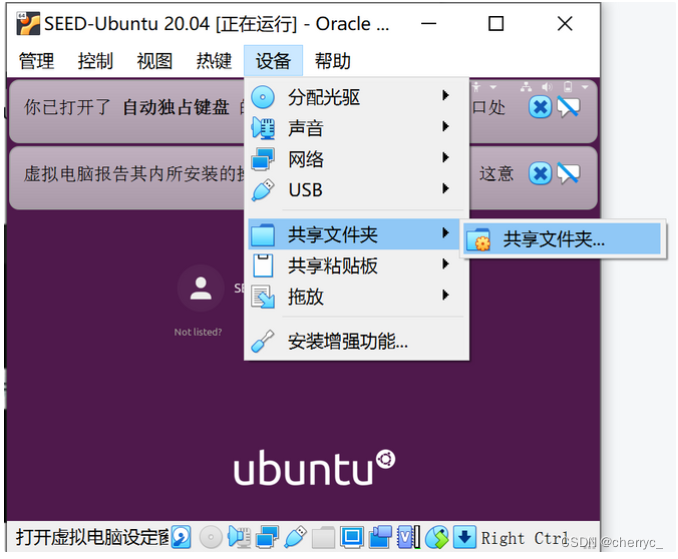Click the virtualization V status bar icon
This screenshot has width=678, height=559.
point(408,537)
